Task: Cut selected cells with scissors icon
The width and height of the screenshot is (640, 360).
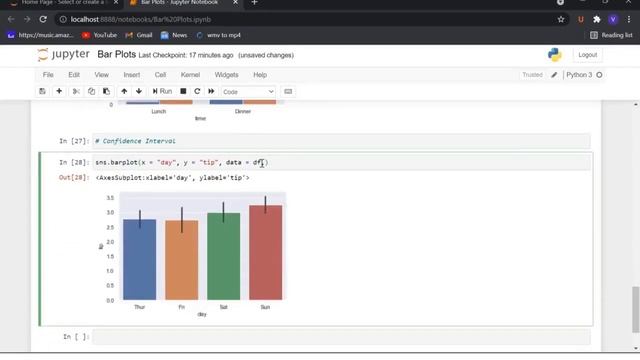Action: 76,91
